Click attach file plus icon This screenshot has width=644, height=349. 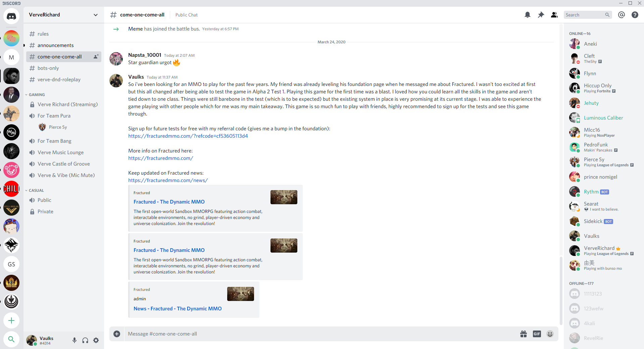(117, 334)
